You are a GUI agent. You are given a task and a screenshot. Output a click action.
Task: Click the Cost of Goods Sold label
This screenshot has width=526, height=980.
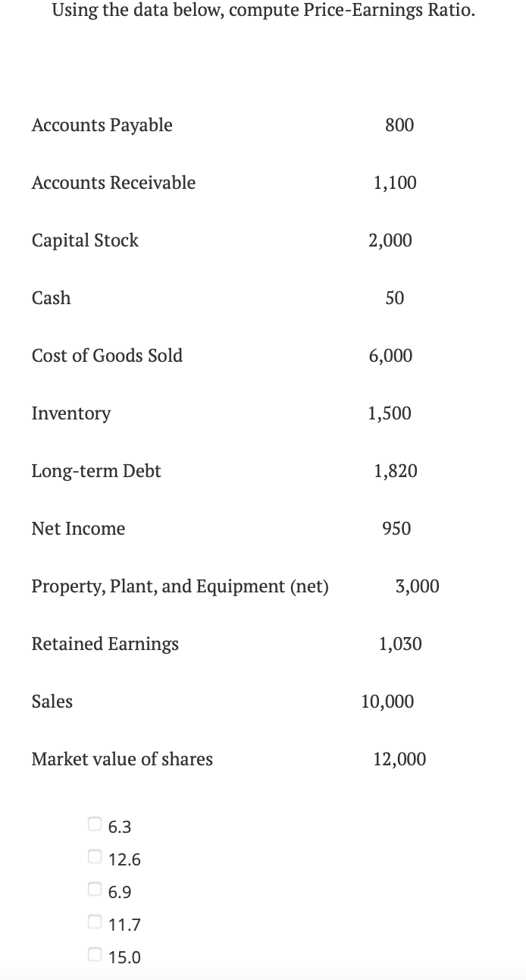[x=107, y=356]
